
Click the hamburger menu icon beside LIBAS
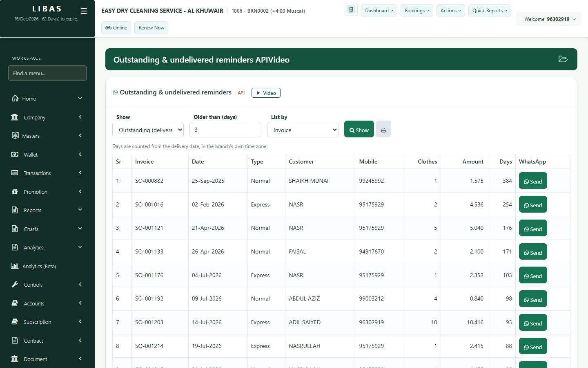click(84, 11)
